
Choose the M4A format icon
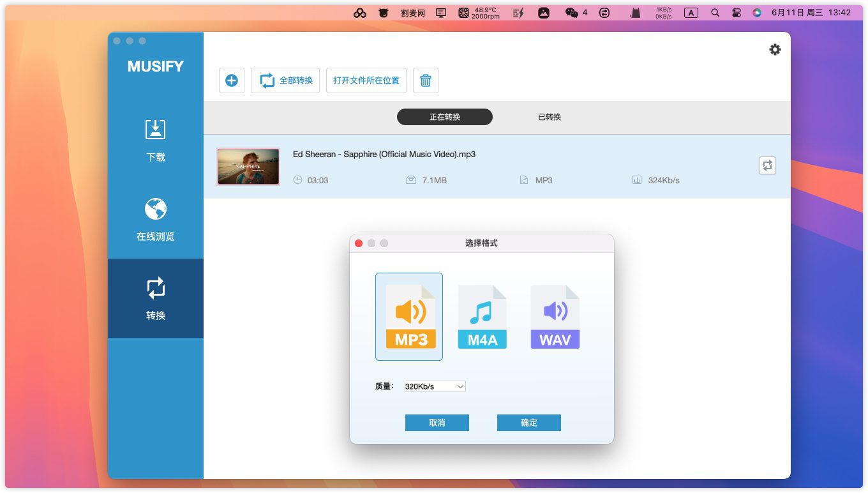pos(482,317)
